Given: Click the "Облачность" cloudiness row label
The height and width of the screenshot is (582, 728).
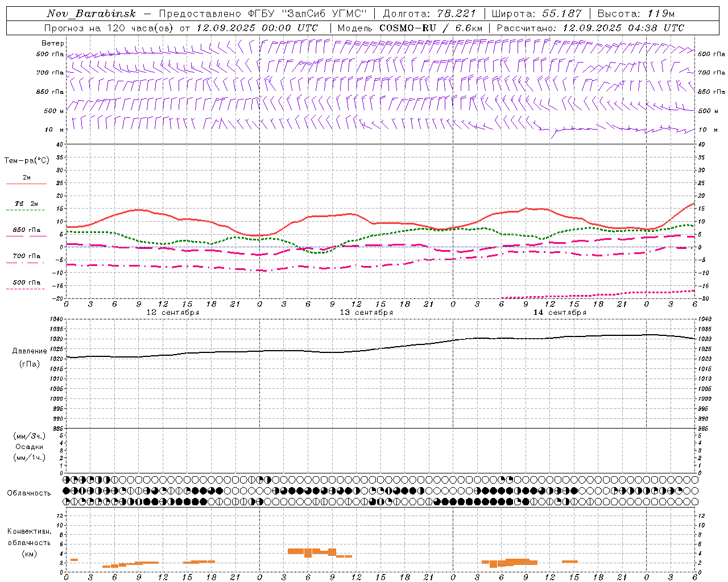Looking at the screenshot, I should pyautogui.click(x=29, y=493).
